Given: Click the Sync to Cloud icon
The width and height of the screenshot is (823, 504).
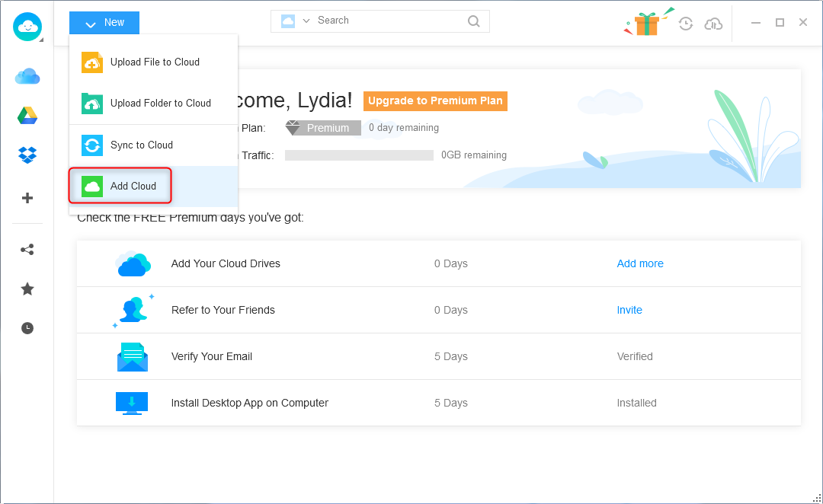Looking at the screenshot, I should [x=92, y=145].
